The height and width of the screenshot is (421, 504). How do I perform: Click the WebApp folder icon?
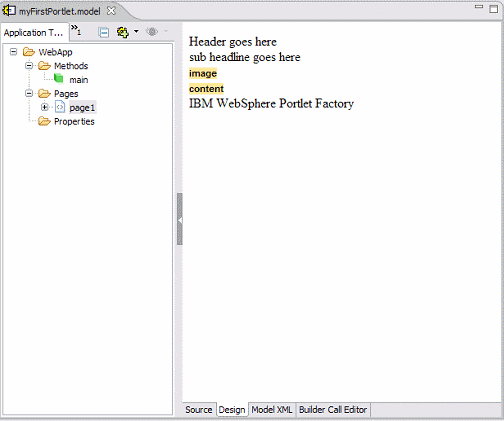click(29, 52)
